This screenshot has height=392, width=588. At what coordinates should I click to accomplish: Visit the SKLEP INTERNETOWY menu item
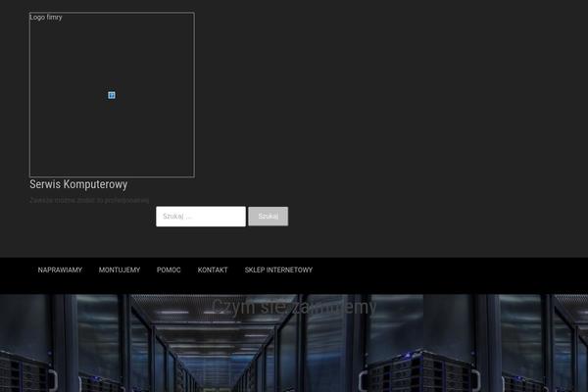[278, 270]
